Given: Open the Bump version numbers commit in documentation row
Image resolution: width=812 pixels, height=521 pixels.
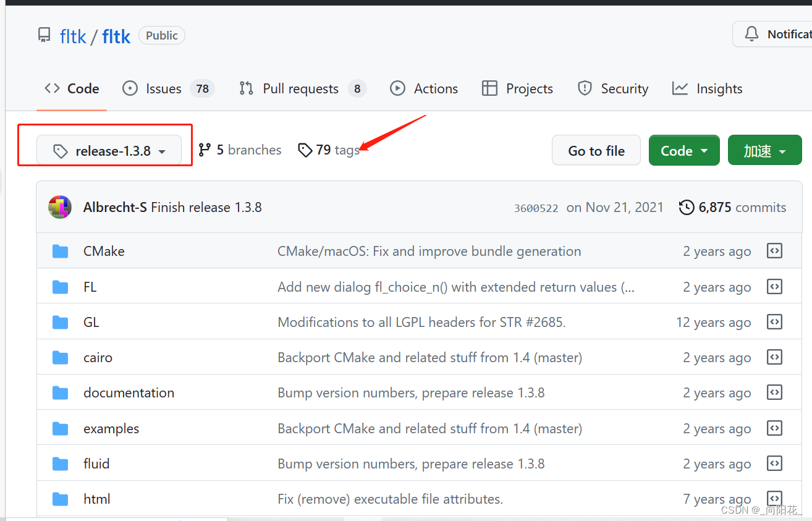Looking at the screenshot, I should [x=411, y=393].
